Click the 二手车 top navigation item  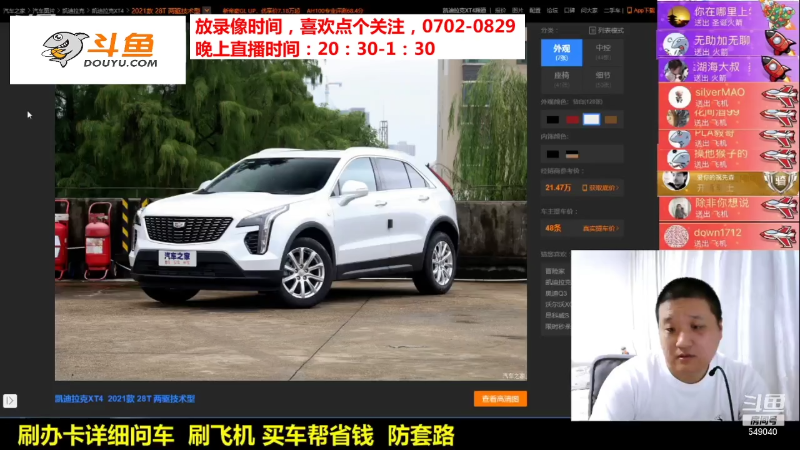pyautogui.click(x=611, y=10)
